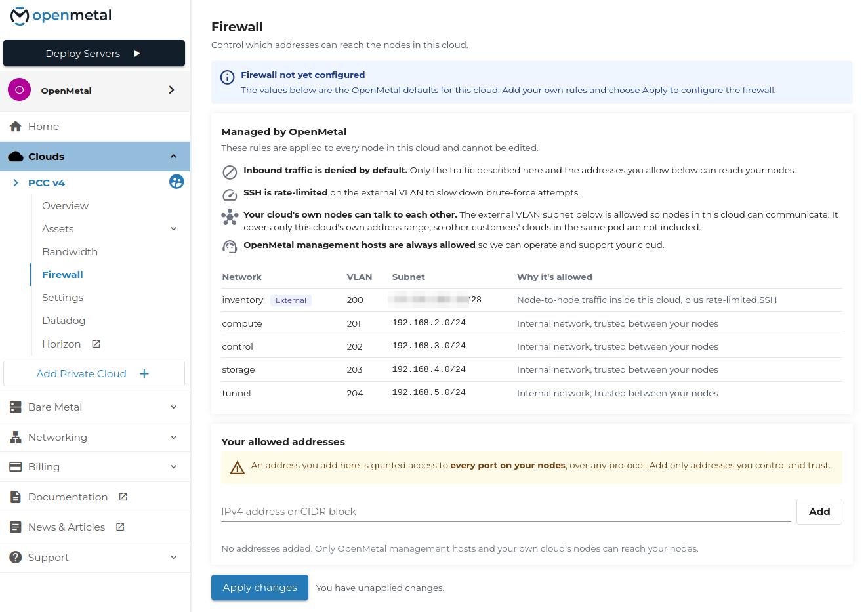
Task: Click the play arrow on Deploy Servers
Action: pyautogui.click(x=136, y=53)
